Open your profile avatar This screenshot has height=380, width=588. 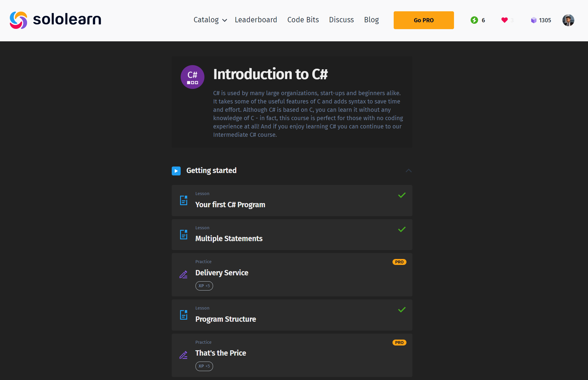coord(568,20)
